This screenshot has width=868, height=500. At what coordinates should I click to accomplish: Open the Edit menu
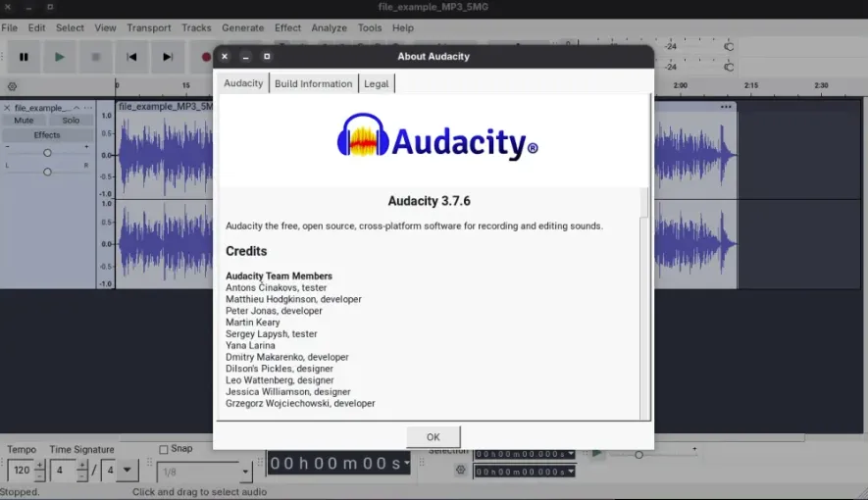tap(36, 27)
